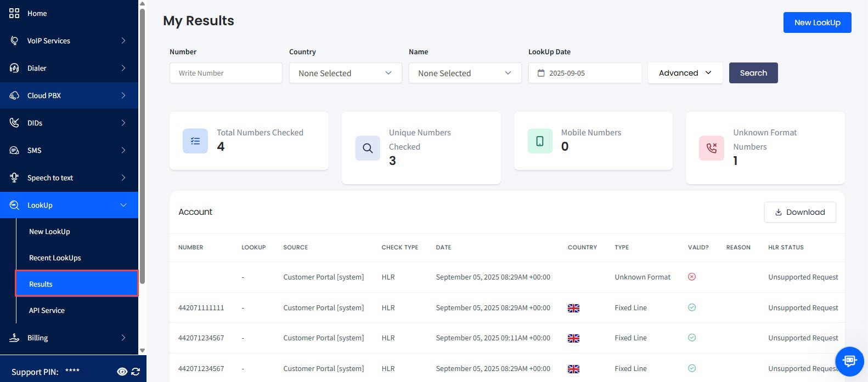Click the LookUp magnifier icon in sidebar
This screenshot has height=382, width=868.
point(14,205)
